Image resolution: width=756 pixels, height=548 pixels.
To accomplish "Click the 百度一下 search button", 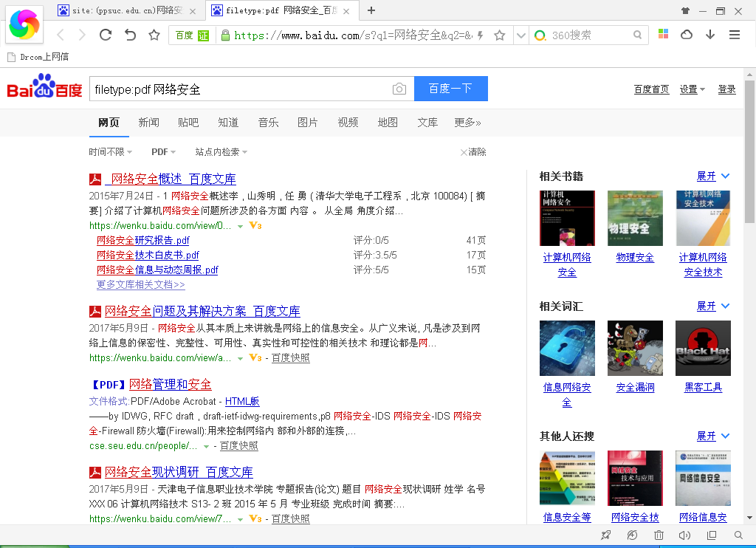I will click(451, 89).
